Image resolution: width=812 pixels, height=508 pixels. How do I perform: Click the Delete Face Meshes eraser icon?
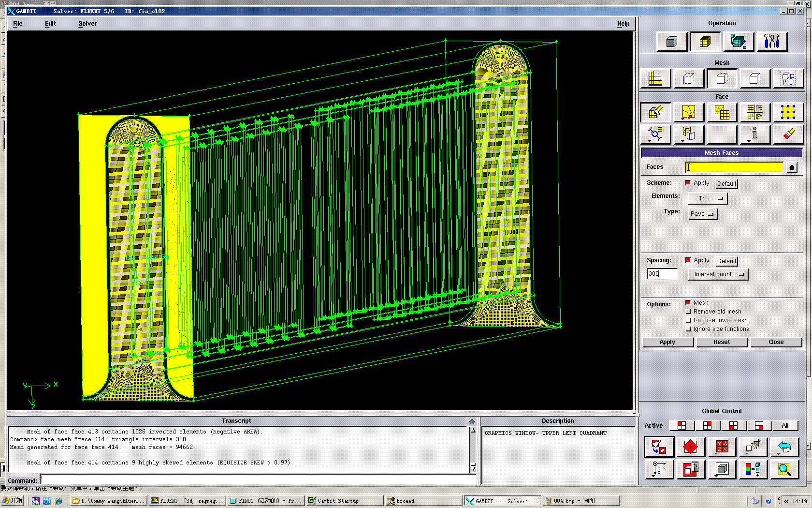coord(788,134)
